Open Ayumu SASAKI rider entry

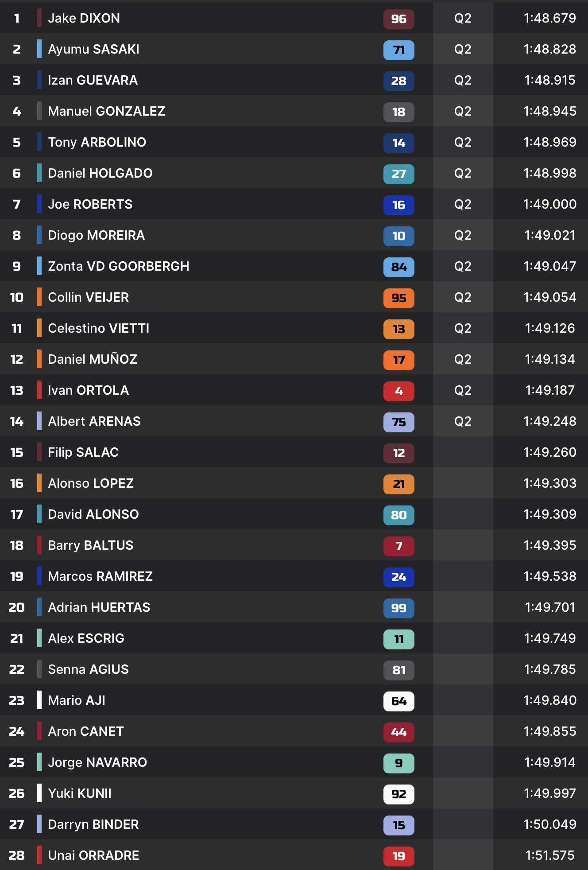pos(93,49)
